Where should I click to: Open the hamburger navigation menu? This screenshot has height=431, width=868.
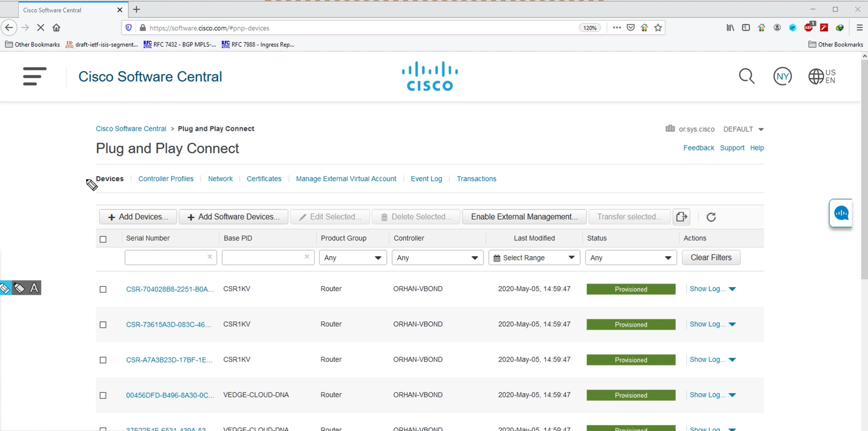coord(35,76)
